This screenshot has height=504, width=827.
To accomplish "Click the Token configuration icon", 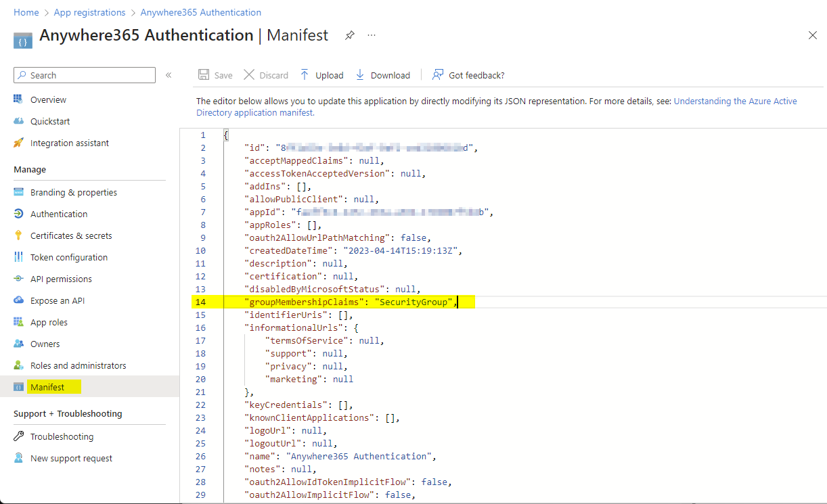I will 18,257.
